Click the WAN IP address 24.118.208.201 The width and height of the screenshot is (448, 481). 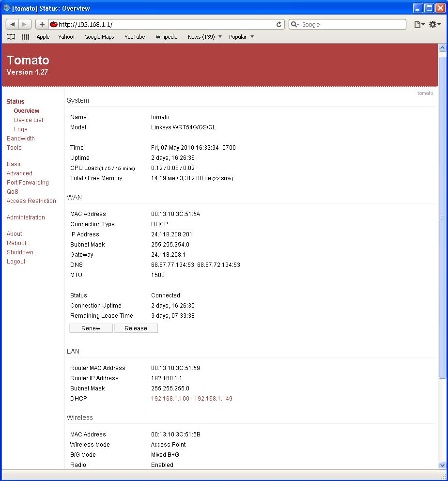pyautogui.click(x=171, y=234)
